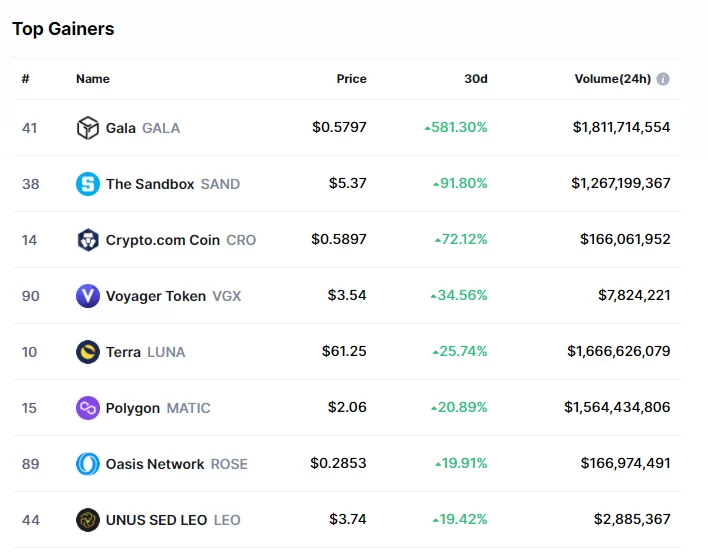Viewport: 708px width, 552px height.
Task: Open the Gala GALA coin link
Action: click(143, 128)
